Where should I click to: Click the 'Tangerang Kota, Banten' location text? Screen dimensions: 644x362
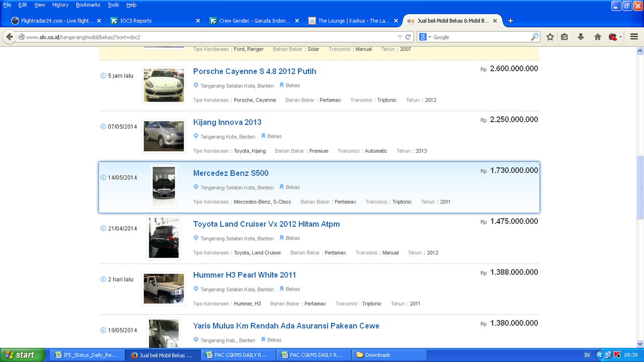[228, 137]
